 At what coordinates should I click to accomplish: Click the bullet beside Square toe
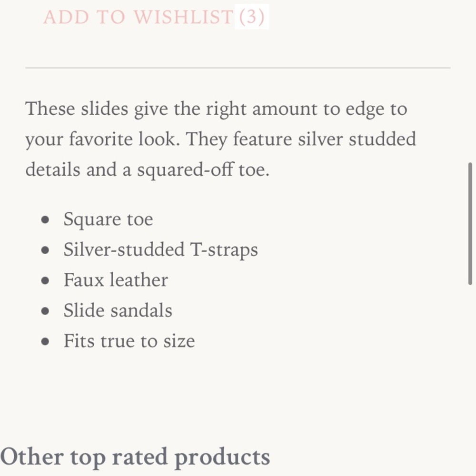[46, 220]
